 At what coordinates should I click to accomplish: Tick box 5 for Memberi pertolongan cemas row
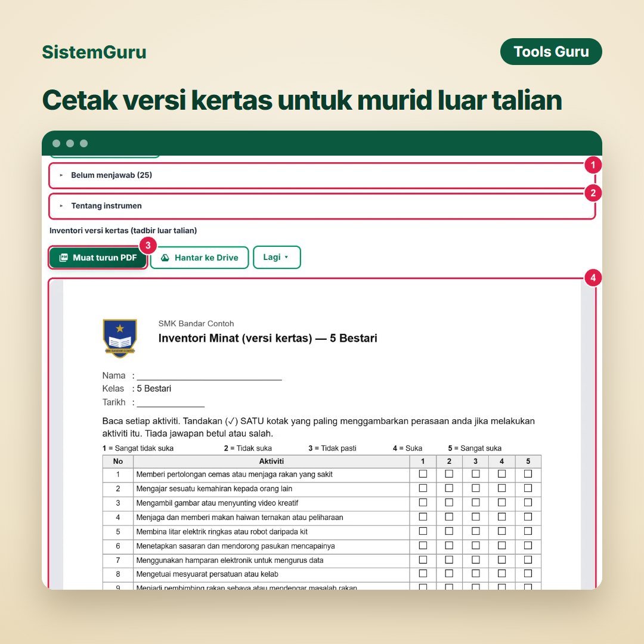528,474
